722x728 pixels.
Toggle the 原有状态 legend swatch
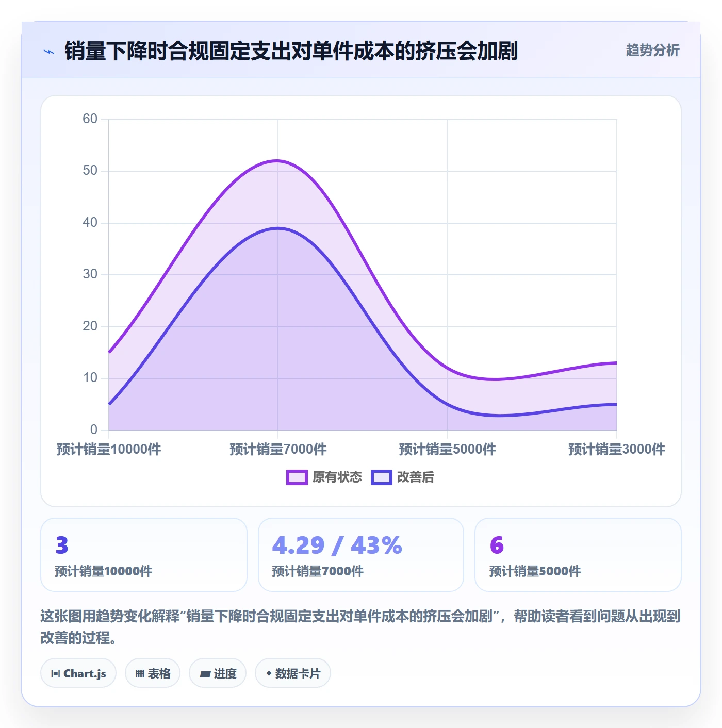(297, 477)
